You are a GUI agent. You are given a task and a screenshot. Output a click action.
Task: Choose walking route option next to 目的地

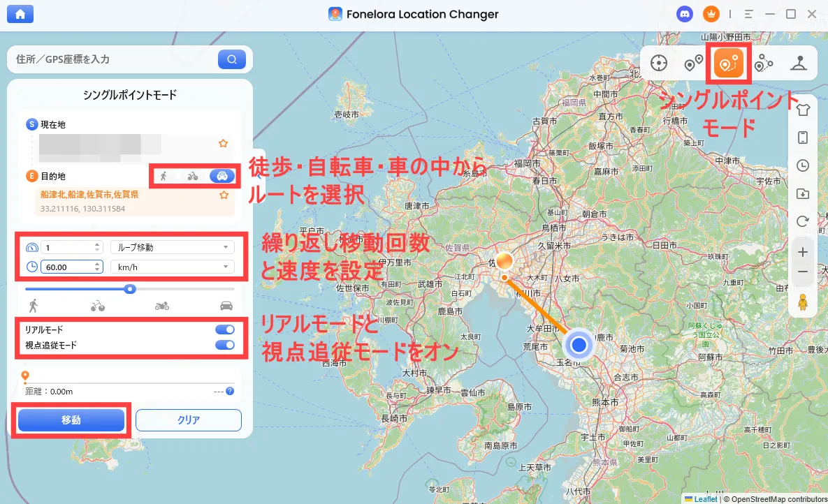164,177
